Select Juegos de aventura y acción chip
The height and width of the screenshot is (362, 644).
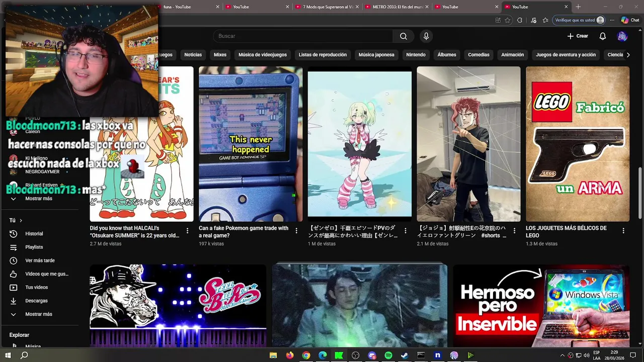click(566, 55)
